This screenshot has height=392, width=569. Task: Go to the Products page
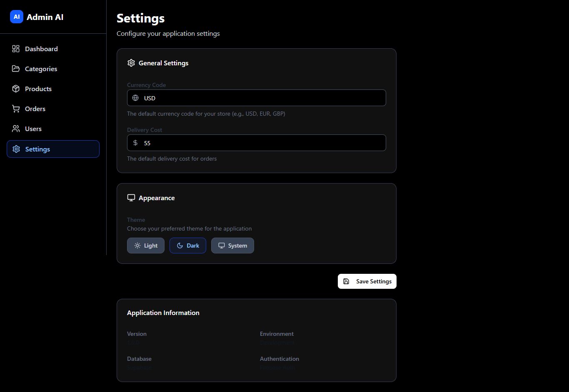click(x=38, y=89)
